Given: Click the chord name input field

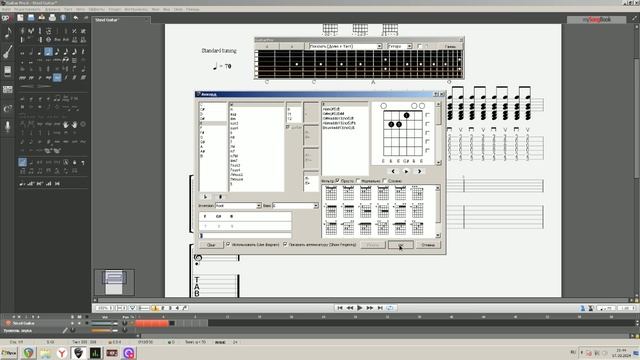Looking at the screenshot, I should (245, 236).
